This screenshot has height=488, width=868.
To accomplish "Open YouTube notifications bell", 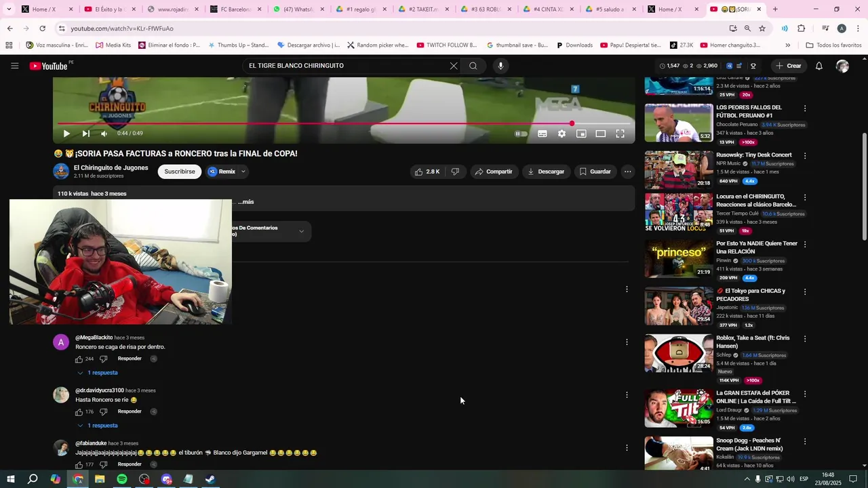I will pyautogui.click(x=819, y=66).
